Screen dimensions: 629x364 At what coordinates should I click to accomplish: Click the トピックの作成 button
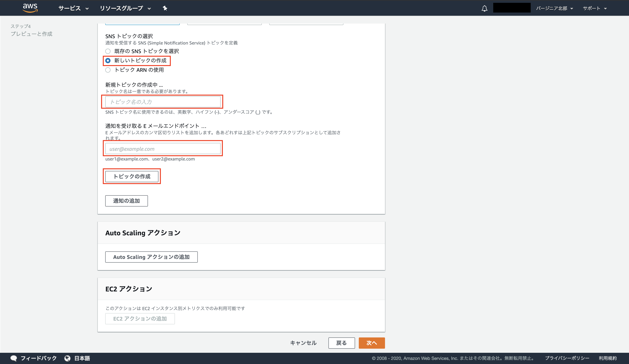[131, 177]
